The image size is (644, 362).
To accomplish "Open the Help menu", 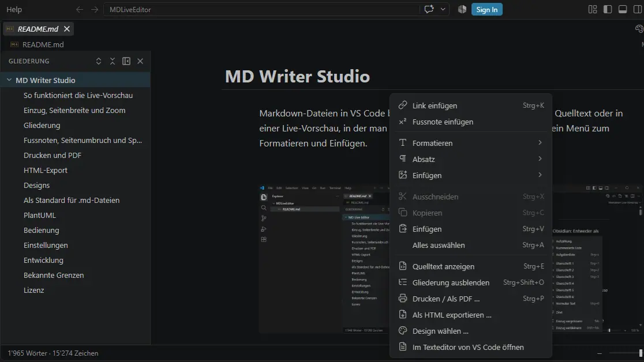I will (x=14, y=9).
